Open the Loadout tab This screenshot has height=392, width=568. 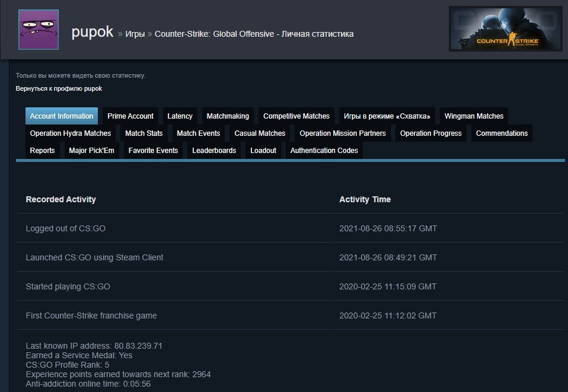(263, 151)
